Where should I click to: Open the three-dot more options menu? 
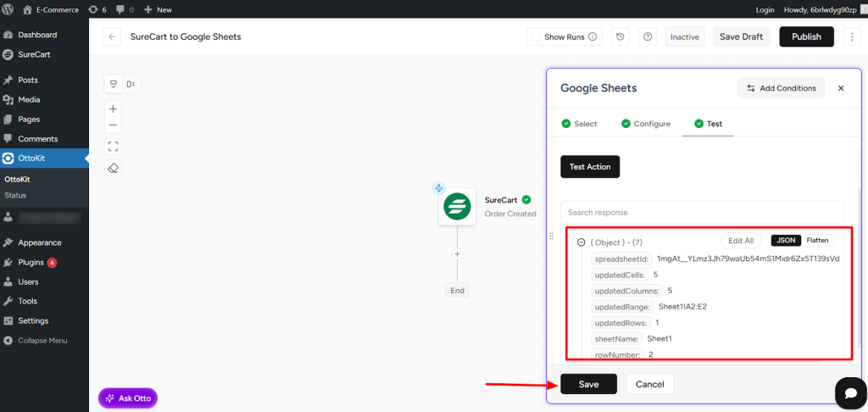pyautogui.click(x=853, y=37)
